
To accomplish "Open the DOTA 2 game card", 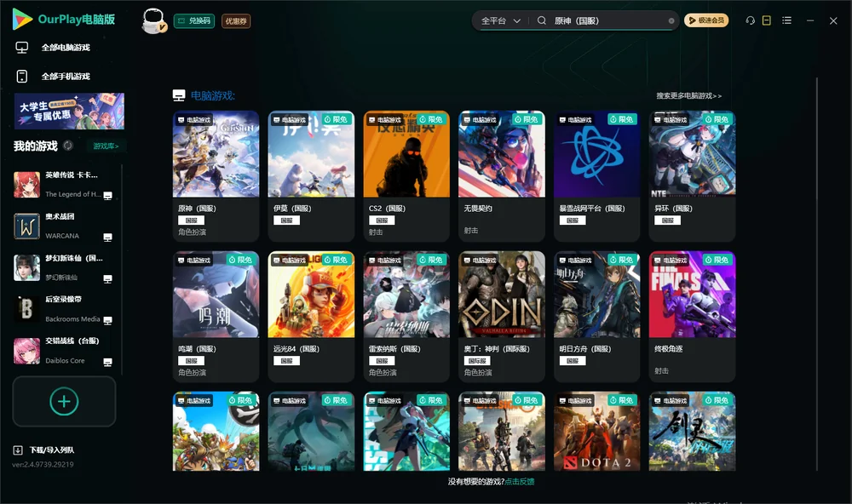I will pyautogui.click(x=596, y=432).
